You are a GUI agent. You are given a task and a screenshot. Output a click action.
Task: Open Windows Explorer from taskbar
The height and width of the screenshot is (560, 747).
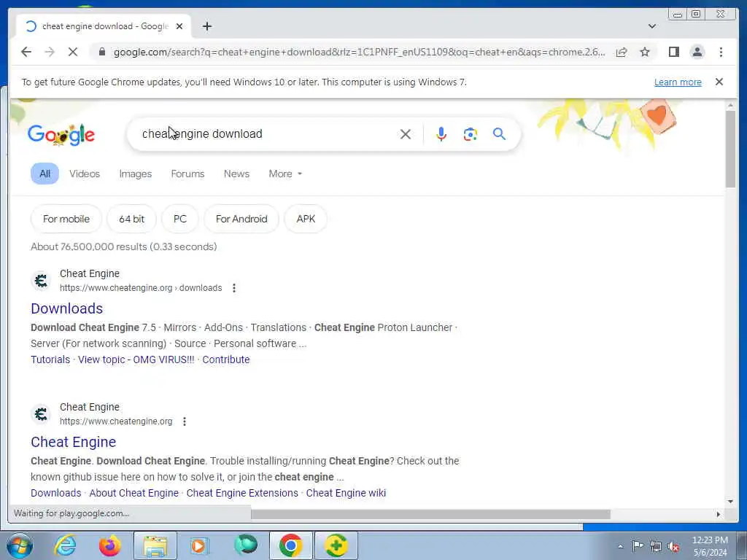(x=155, y=545)
